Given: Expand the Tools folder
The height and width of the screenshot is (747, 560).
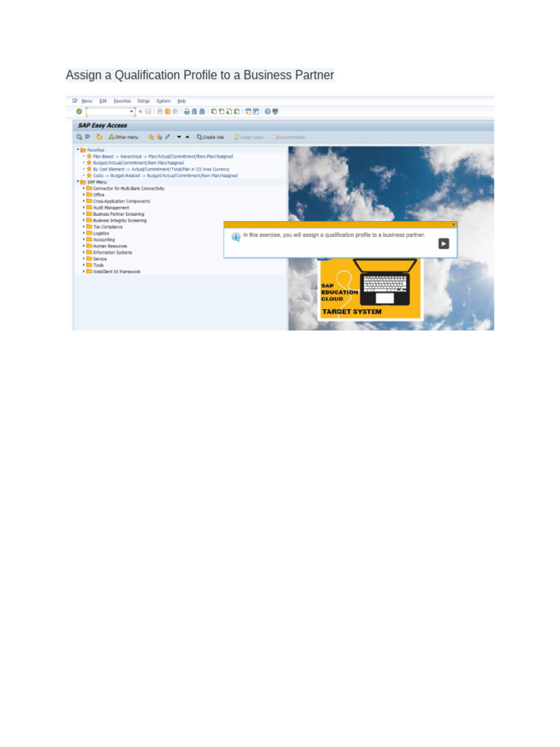Looking at the screenshot, I should pyautogui.click(x=84, y=266).
